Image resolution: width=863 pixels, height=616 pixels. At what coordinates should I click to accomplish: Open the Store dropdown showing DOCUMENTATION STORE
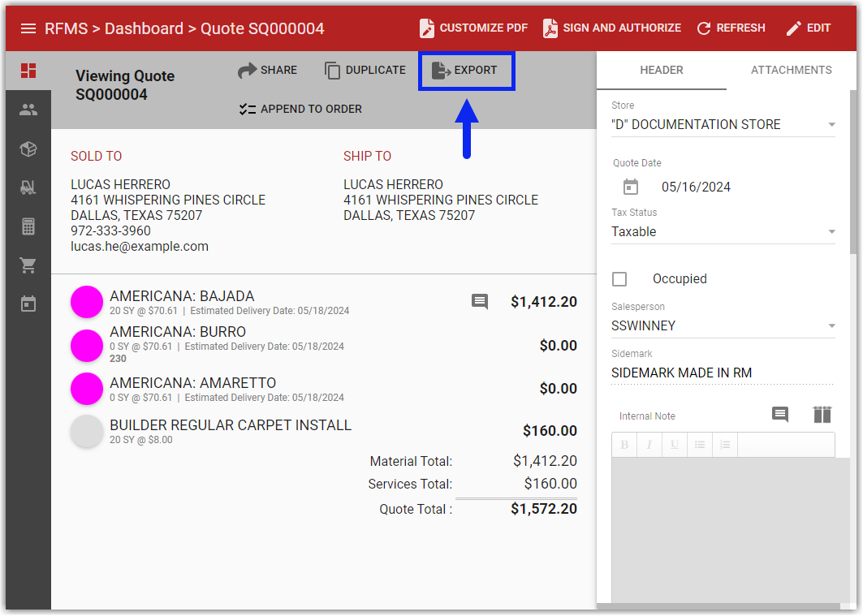click(831, 125)
